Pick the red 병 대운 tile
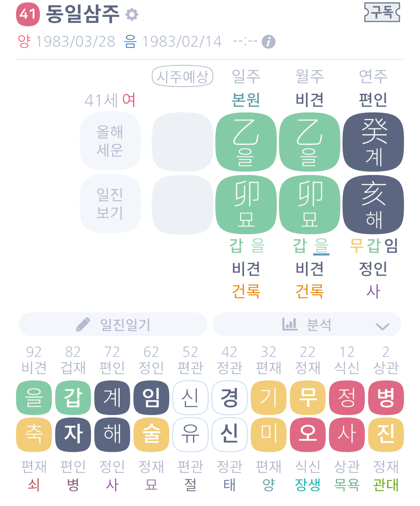 386,398
